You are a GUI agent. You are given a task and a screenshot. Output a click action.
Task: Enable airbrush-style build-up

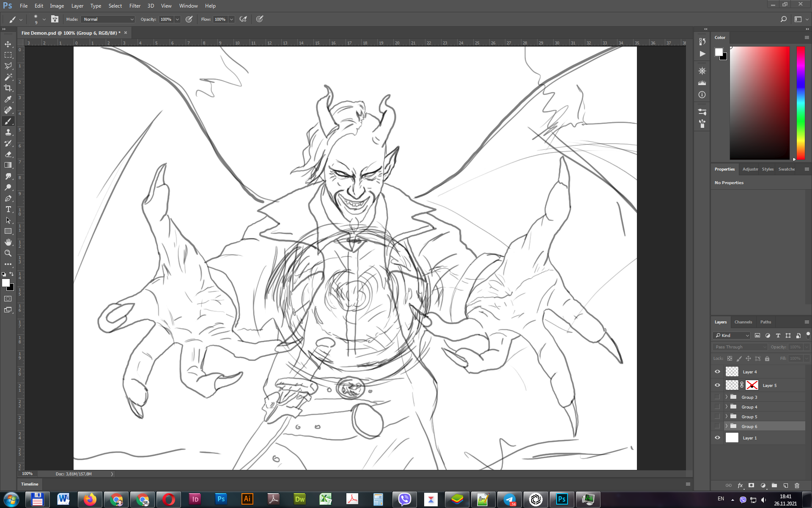point(243,19)
